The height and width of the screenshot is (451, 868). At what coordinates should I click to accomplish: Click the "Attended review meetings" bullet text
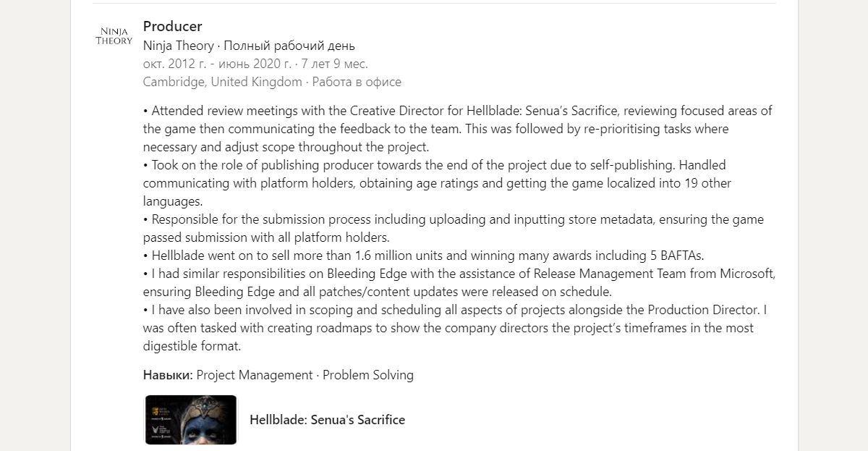(x=457, y=129)
